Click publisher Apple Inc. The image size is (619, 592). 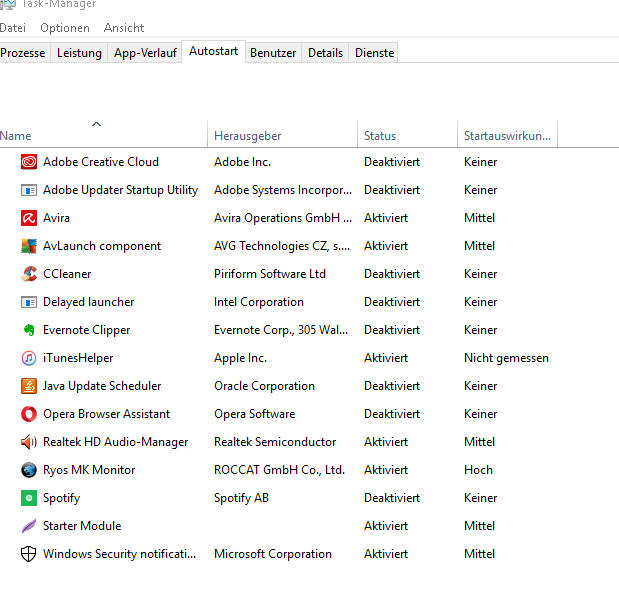coord(240,358)
